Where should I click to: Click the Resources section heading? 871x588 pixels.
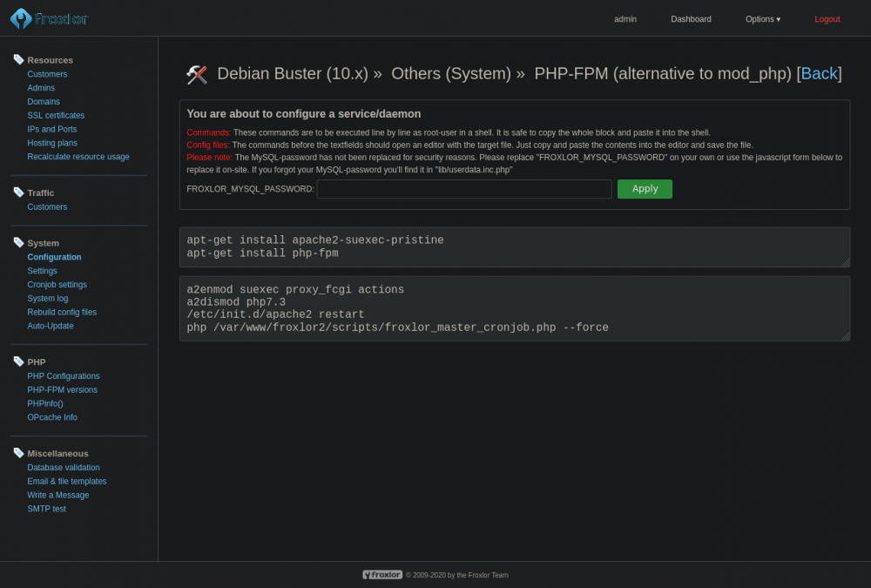[x=50, y=60]
